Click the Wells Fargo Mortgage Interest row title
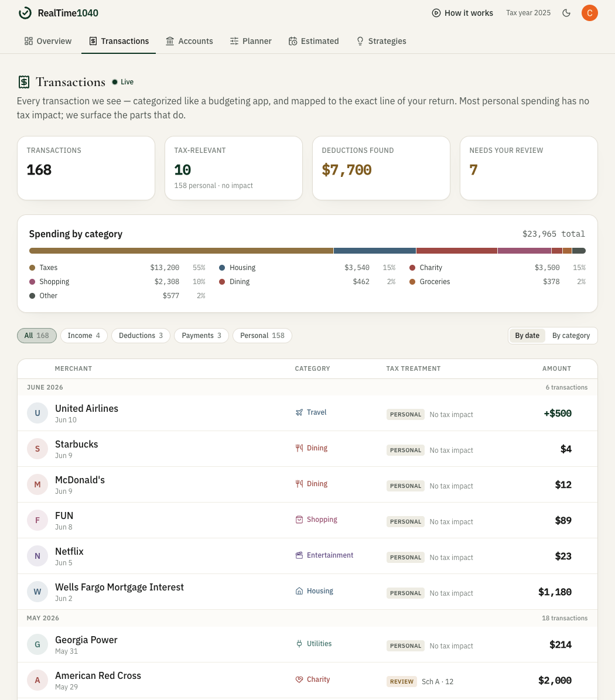 pos(119,587)
